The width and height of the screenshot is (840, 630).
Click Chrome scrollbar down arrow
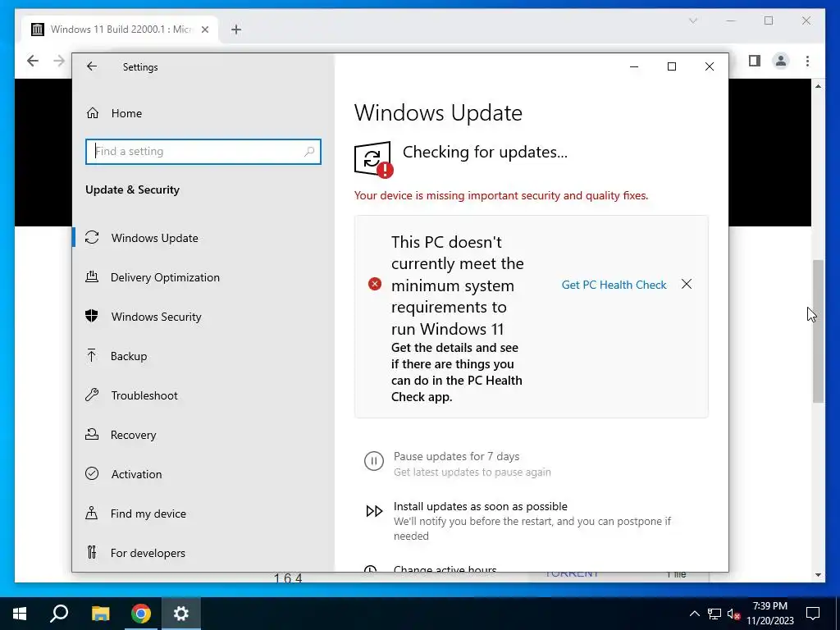(x=818, y=575)
